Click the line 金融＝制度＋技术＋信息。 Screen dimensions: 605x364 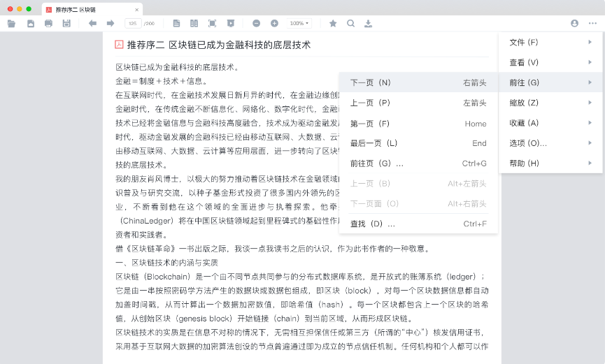(x=162, y=81)
